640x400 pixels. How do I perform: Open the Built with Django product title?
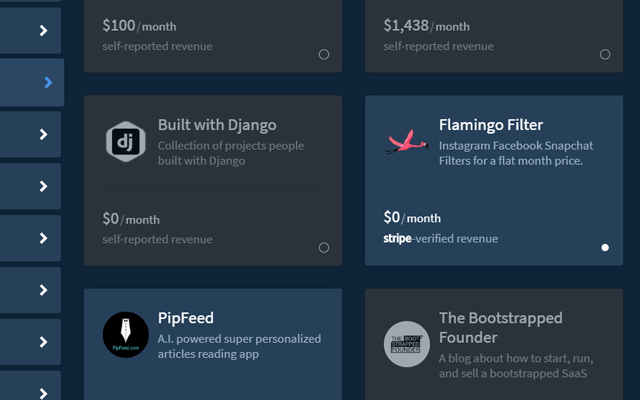click(217, 125)
